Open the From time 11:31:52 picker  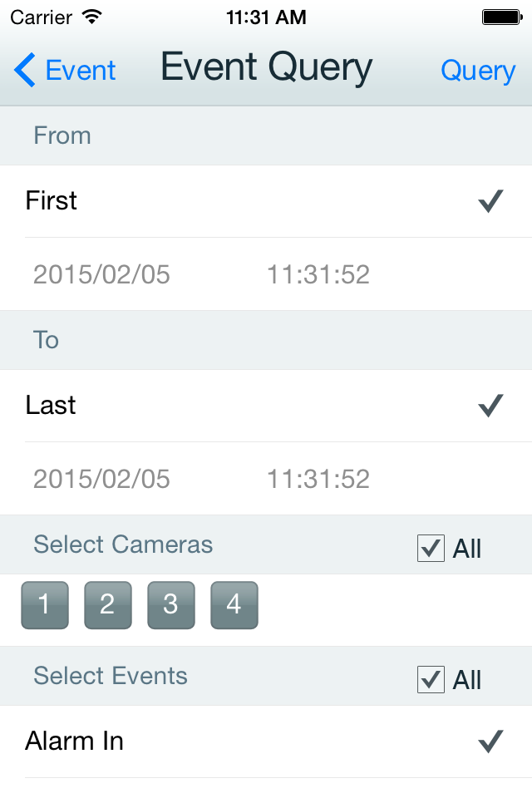pos(318,275)
